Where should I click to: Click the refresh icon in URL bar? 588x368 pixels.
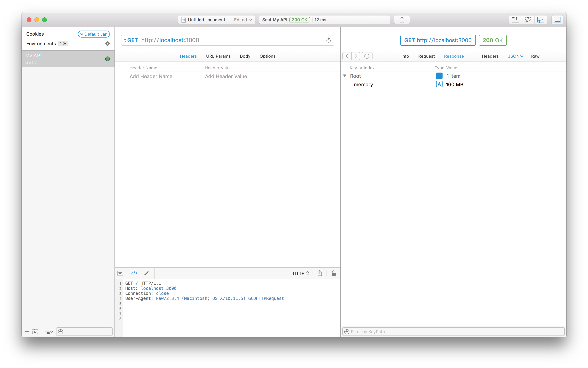click(x=328, y=40)
